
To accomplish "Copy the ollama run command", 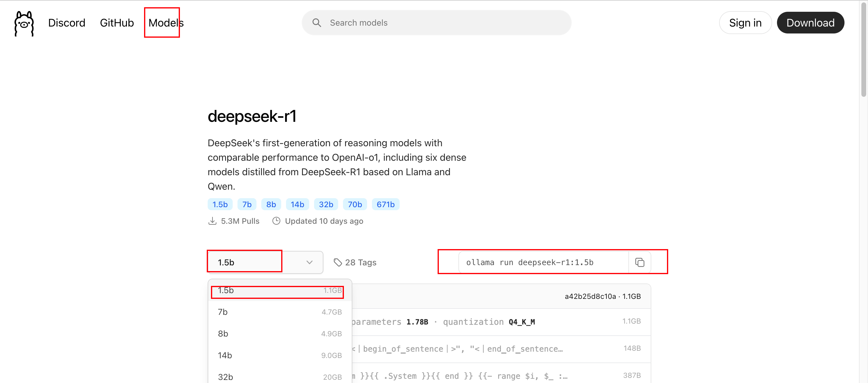I will (x=640, y=262).
